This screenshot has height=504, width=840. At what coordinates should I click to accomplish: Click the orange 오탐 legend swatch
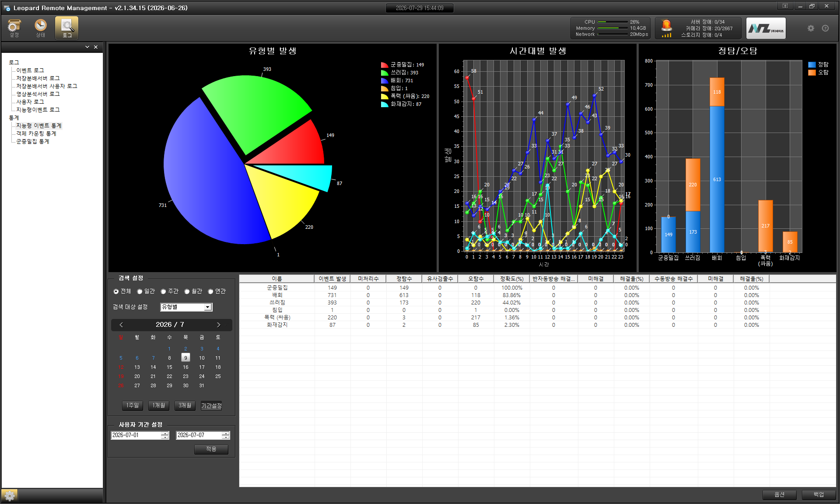(x=812, y=72)
